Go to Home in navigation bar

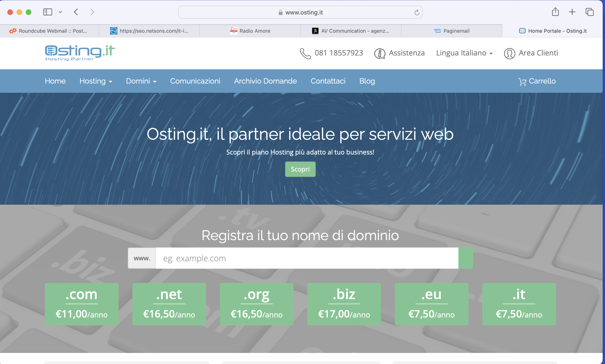[x=55, y=81]
